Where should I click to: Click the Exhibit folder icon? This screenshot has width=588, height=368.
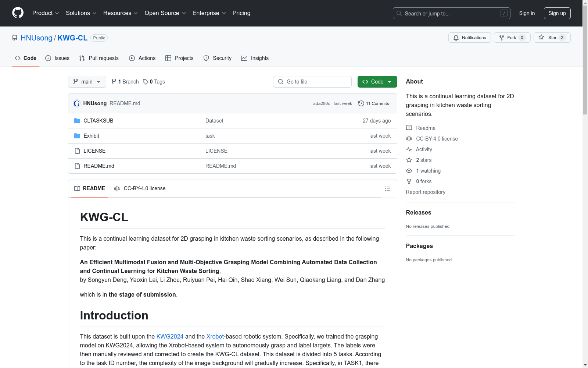pyautogui.click(x=77, y=136)
